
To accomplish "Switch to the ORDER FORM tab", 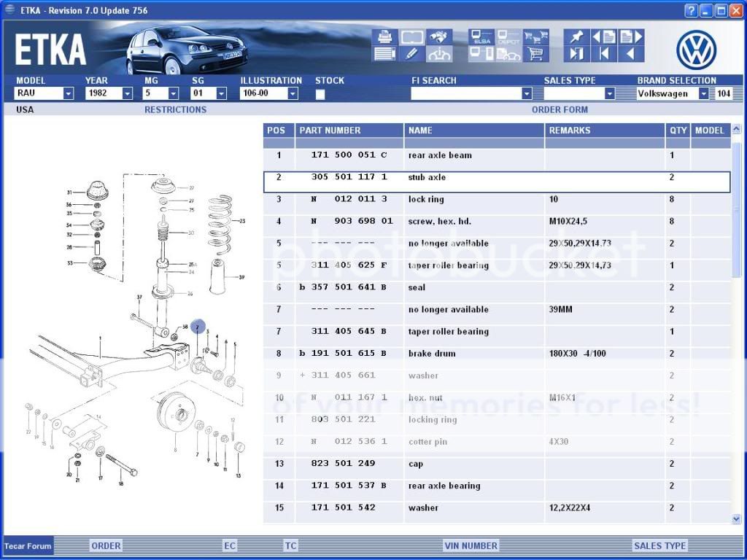I will [560, 110].
